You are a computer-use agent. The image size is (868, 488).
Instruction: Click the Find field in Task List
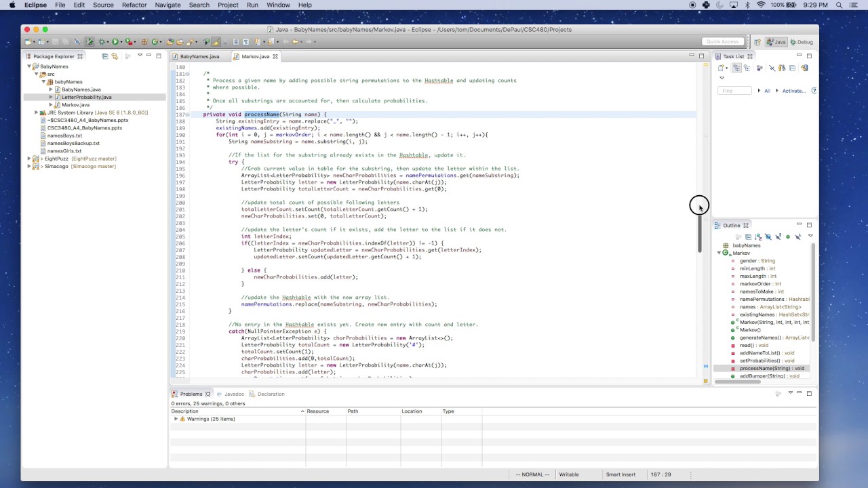click(735, 91)
